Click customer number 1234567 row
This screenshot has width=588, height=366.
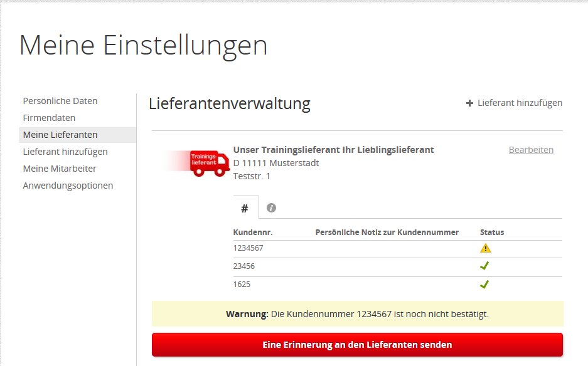coord(249,248)
